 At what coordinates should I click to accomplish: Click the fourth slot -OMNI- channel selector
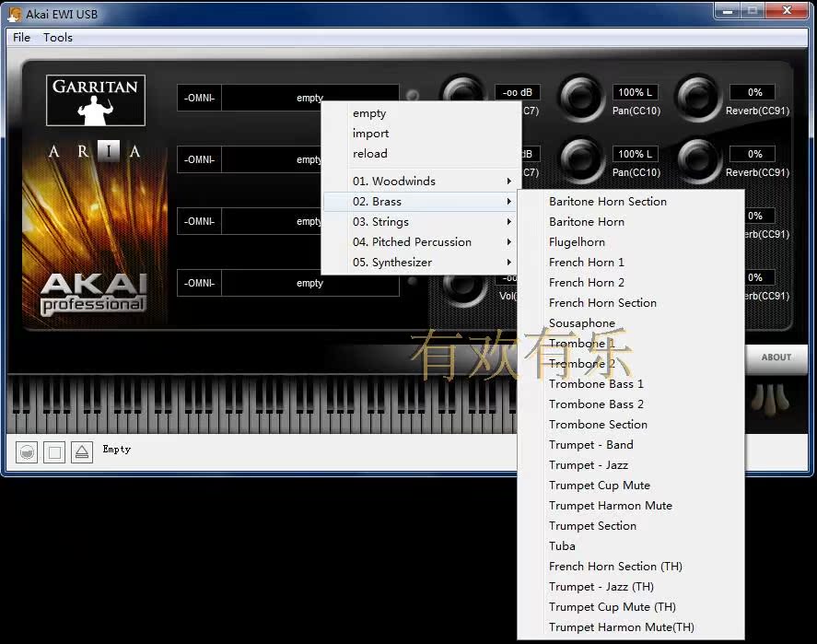(199, 283)
